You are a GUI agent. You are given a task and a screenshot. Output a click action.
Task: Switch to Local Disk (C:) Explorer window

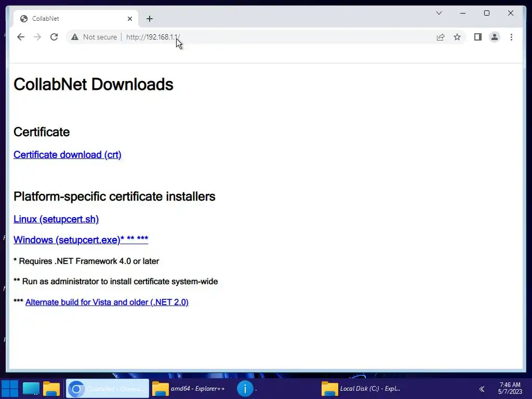362,389
